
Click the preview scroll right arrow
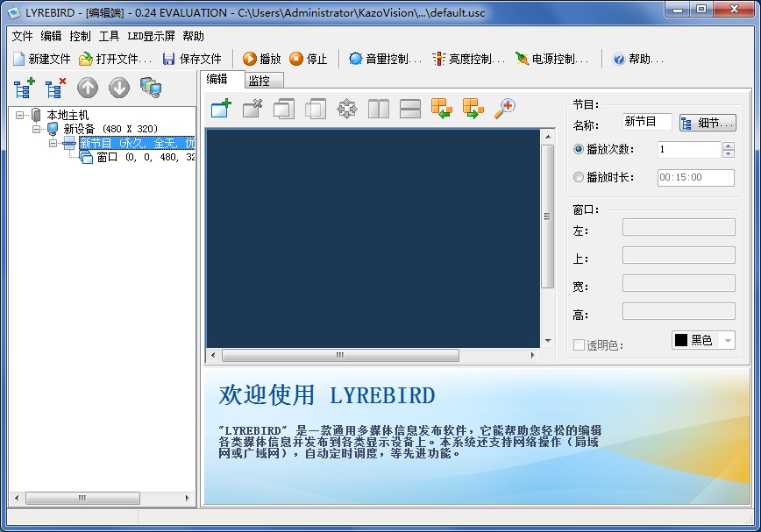pyautogui.click(x=532, y=356)
